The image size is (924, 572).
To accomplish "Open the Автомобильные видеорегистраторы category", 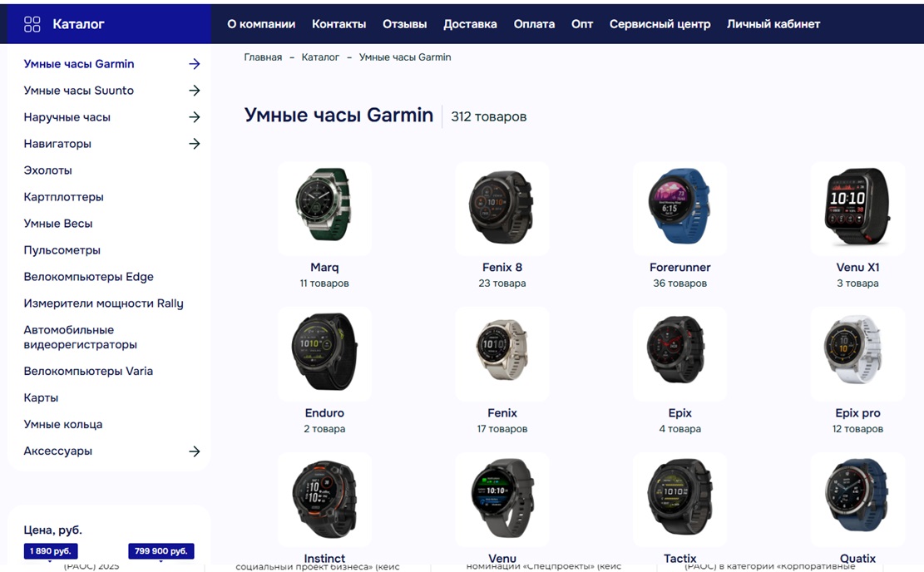I will click(80, 337).
